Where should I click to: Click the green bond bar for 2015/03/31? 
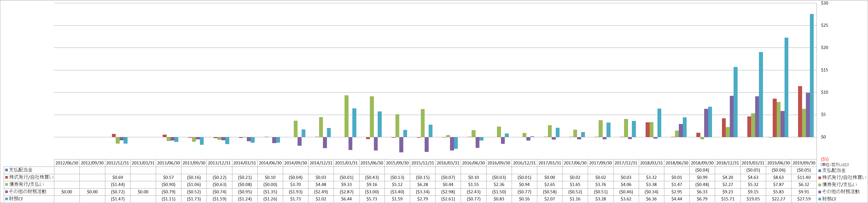click(x=346, y=116)
